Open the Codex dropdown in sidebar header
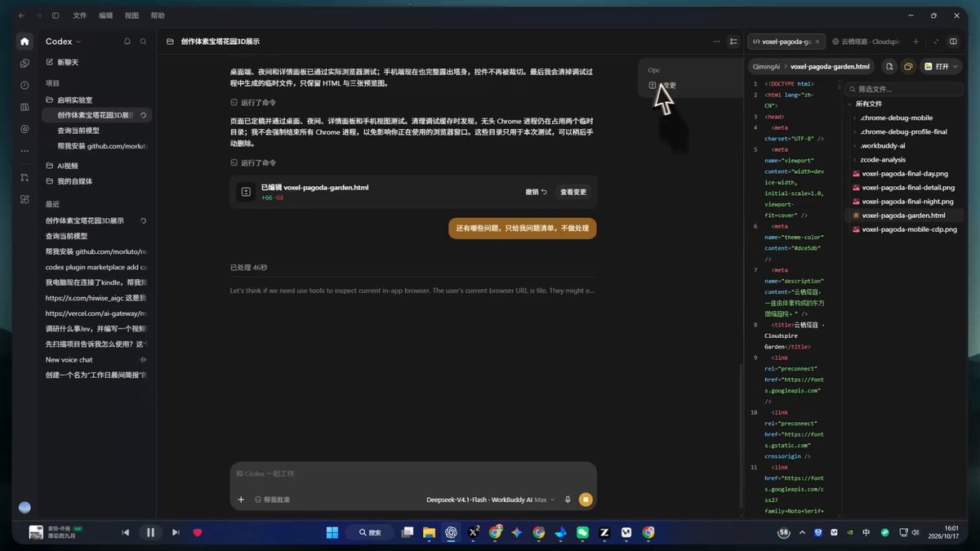980x551 pixels. (x=63, y=42)
